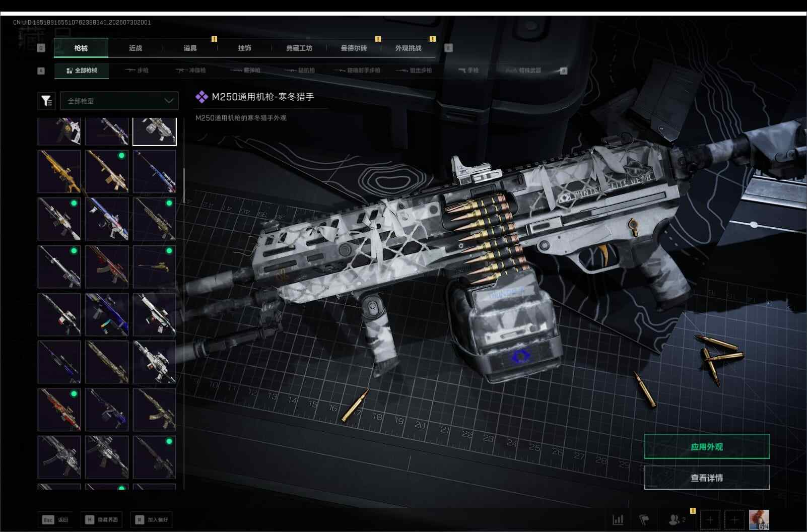Open the 外观挑战 tab
807x532 pixels.
pos(408,48)
